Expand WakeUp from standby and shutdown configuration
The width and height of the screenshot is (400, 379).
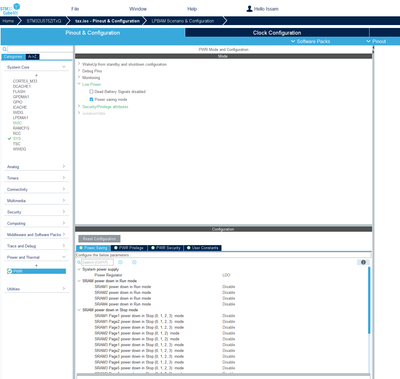click(79, 64)
